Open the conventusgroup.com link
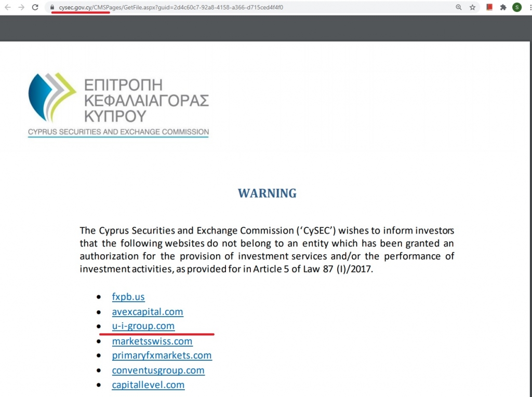The image size is (532, 397). click(158, 370)
